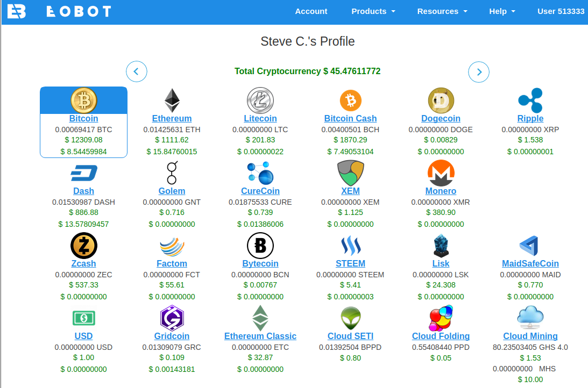588x388 pixels.
Task: Go to previous page with left arrow
Action: click(x=137, y=71)
